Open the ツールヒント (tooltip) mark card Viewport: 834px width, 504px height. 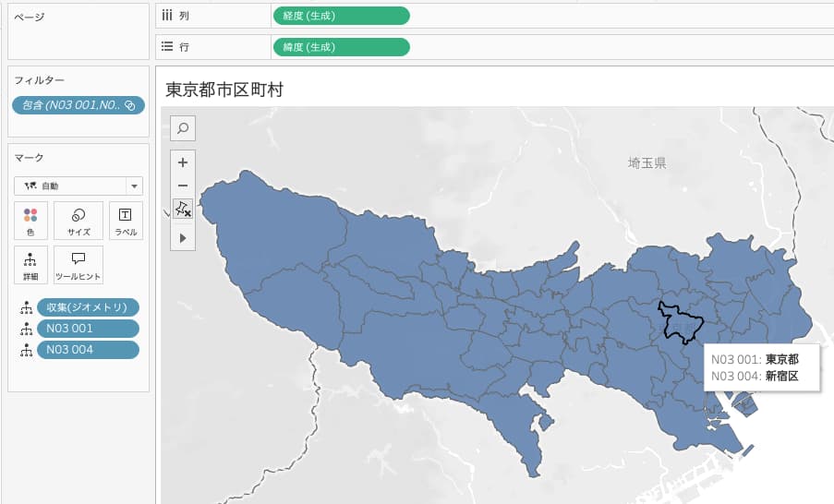click(x=79, y=265)
